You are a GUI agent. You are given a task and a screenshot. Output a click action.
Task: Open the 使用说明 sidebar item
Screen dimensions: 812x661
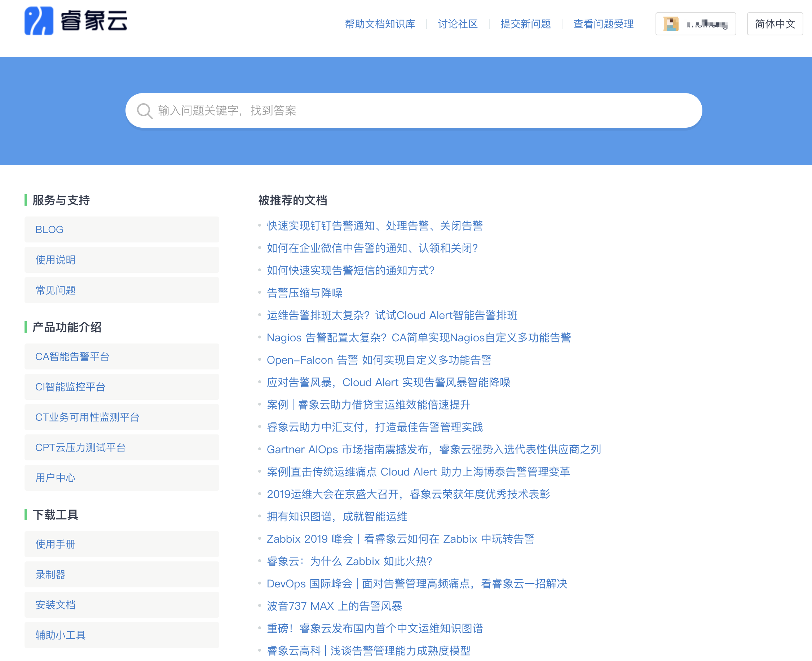122,260
